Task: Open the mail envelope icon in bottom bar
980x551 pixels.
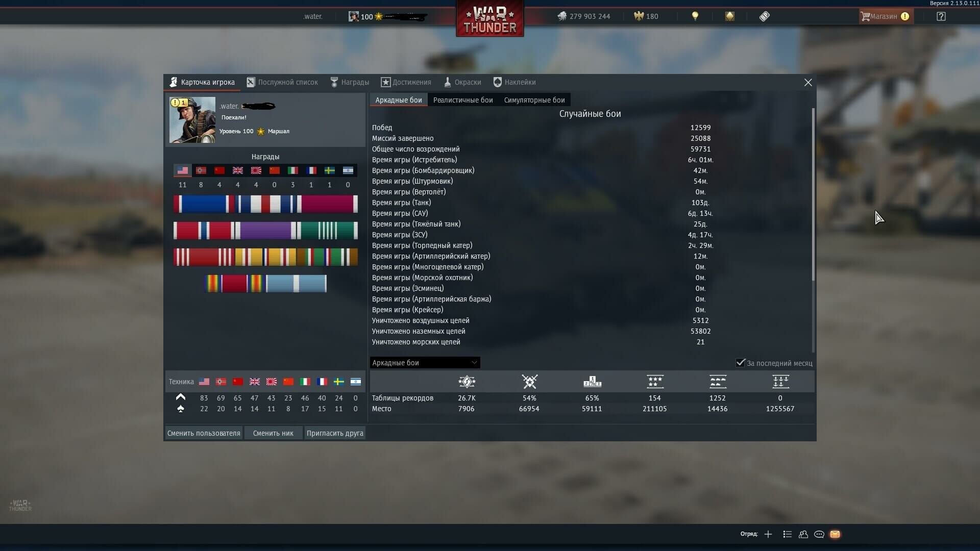Action: point(835,534)
